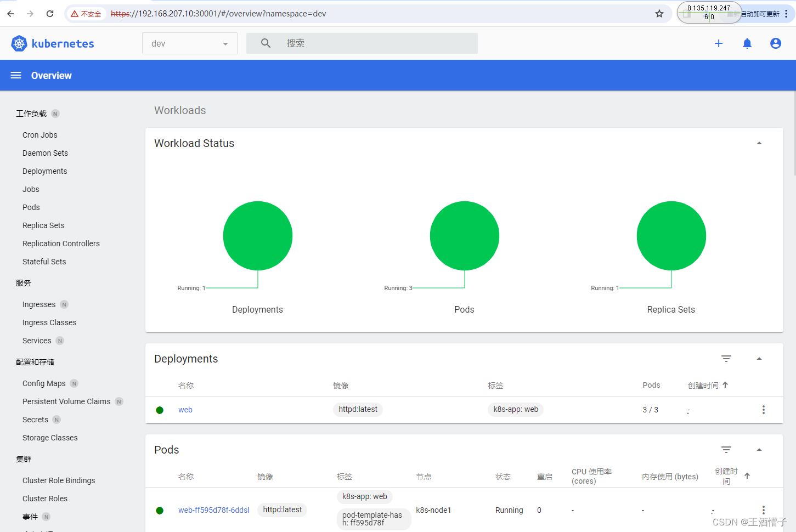This screenshot has width=796, height=532.
Task: Click the Pods green status circle
Action: [465, 236]
